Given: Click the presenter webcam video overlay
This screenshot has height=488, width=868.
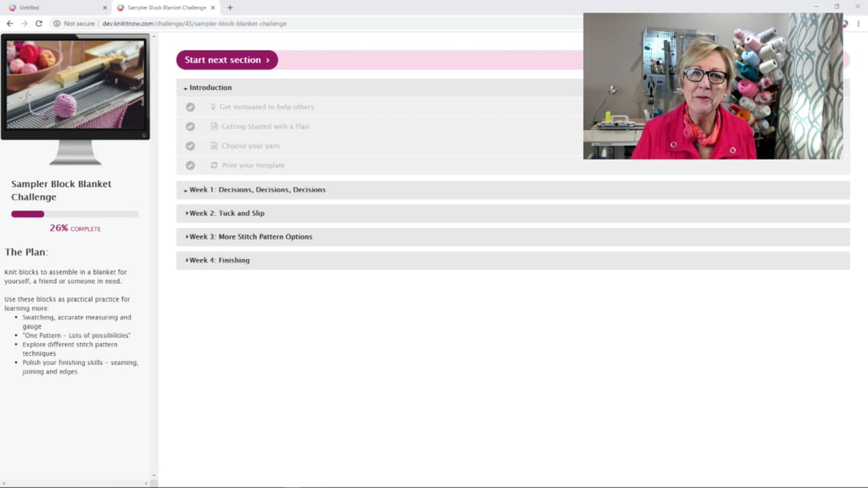Looking at the screenshot, I should tap(713, 86).
